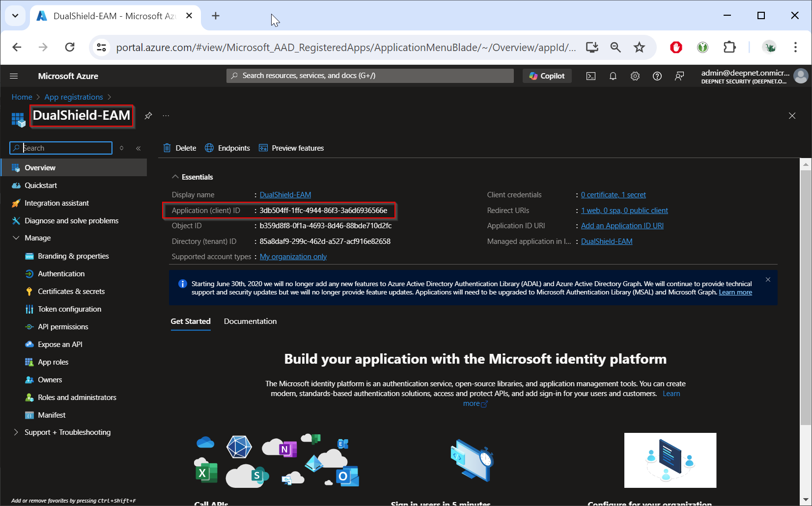Launch Copilot from the header
The width and height of the screenshot is (812, 506).
point(547,76)
